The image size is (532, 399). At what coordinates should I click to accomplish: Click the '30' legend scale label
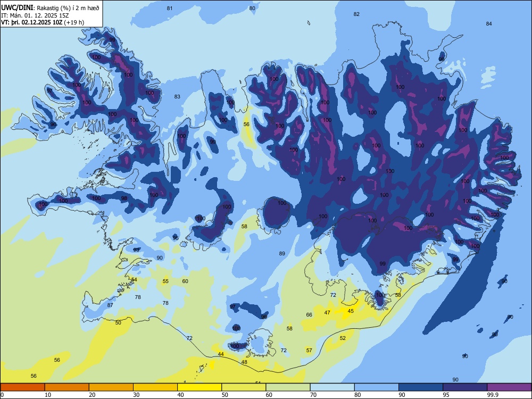click(136, 395)
